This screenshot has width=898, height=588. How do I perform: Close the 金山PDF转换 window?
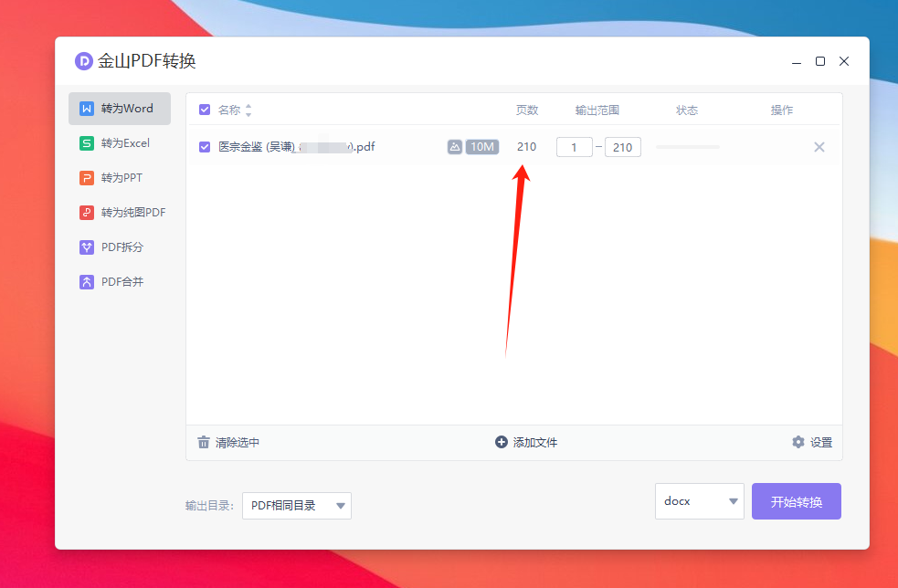[x=843, y=61]
